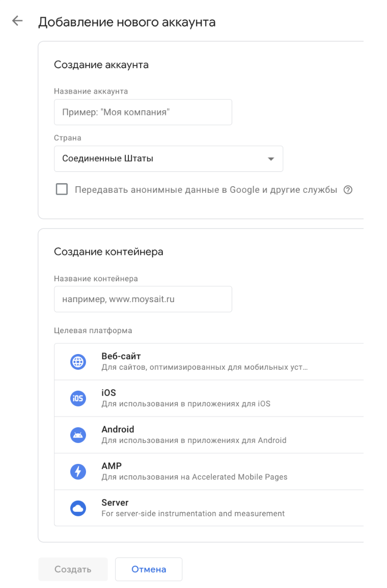Focus the Название аккаунта input field
387x588 pixels.
tap(143, 112)
